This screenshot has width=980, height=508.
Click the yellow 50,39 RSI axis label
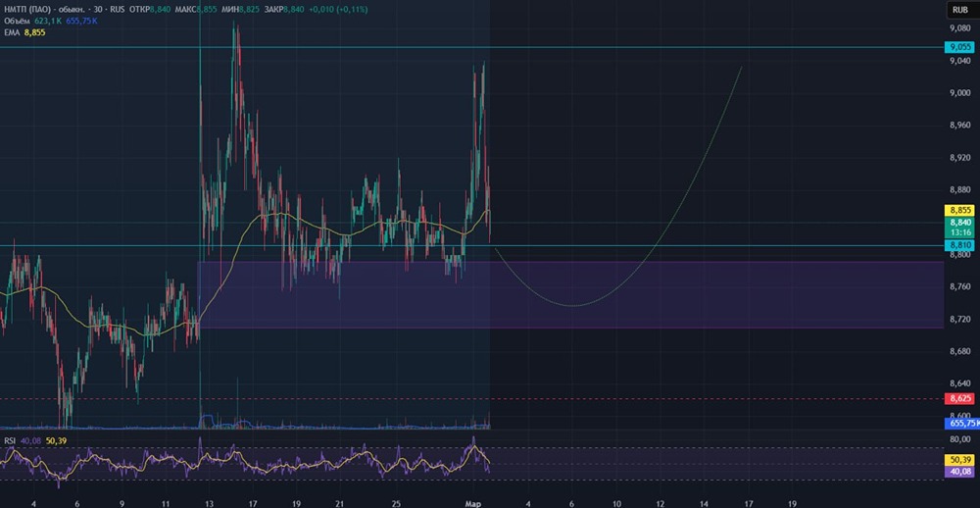tap(959, 461)
